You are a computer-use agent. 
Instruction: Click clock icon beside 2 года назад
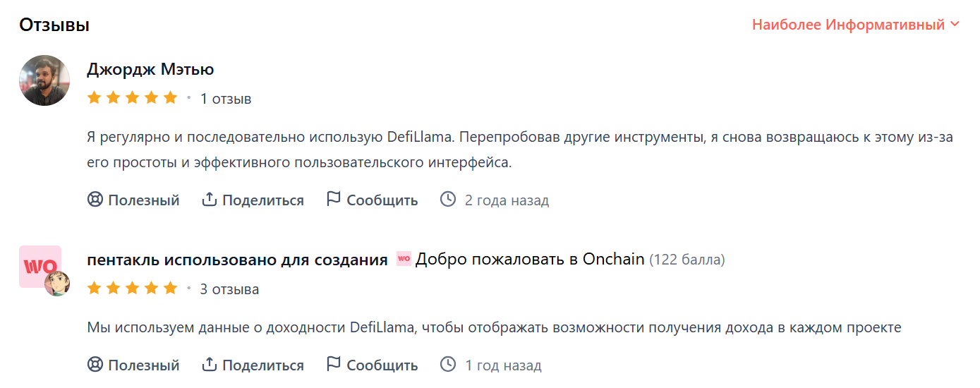(448, 200)
